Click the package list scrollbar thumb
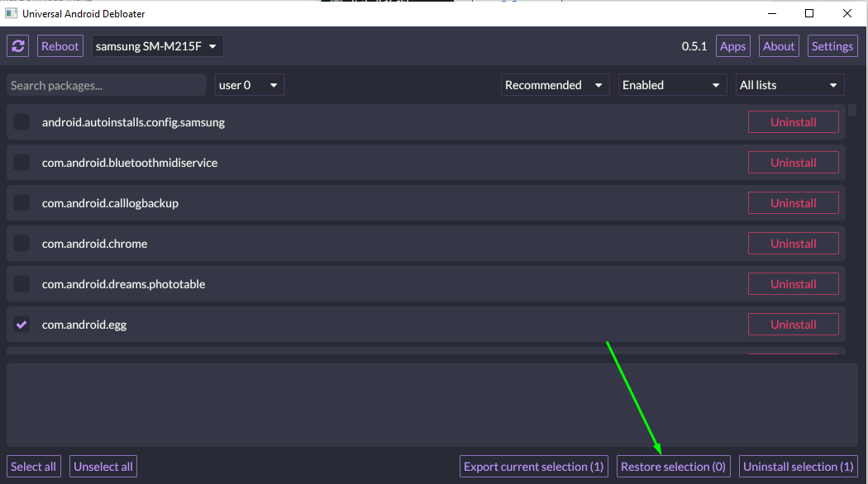868x484 pixels. tap(852, 110)
